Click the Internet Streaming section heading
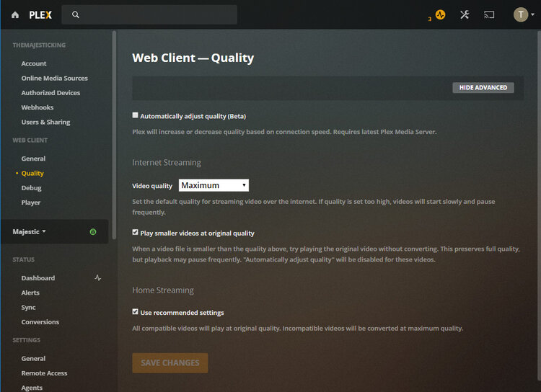 (167, 162)
